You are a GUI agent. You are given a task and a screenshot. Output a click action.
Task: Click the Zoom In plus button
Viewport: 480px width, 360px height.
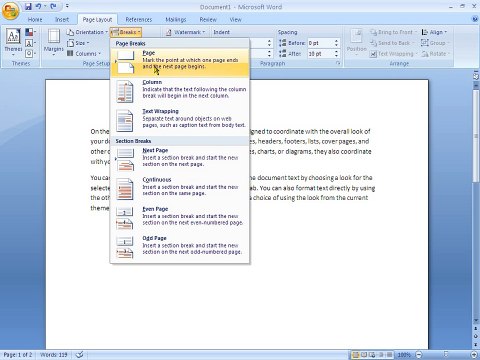click(475, 355)
